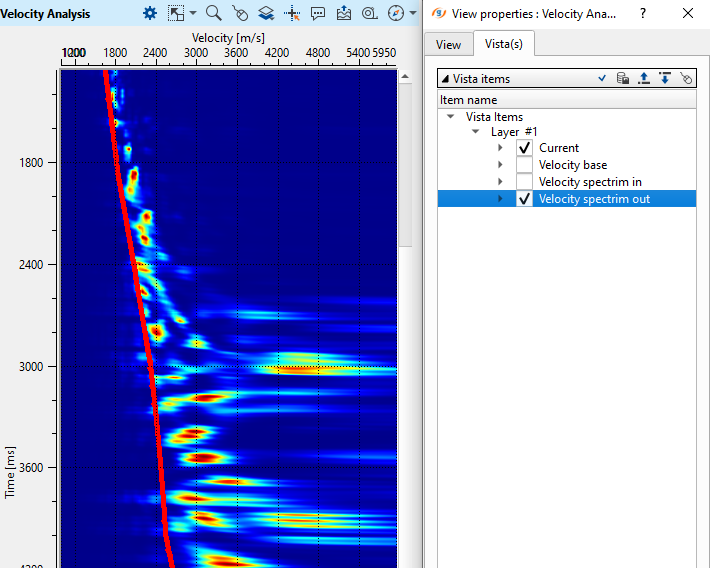Open the layers stack icon
The height and width of the screenshot is (568, 710).
(x=266, y=13)
